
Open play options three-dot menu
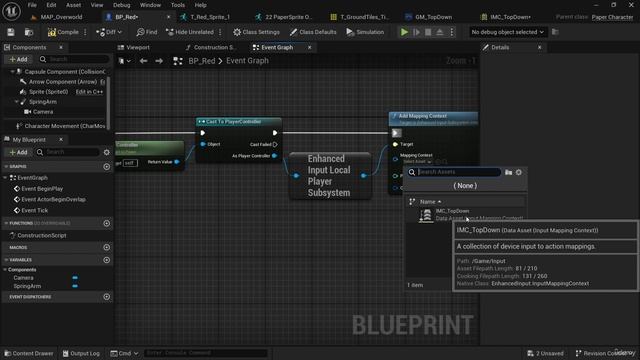pos(452,32)
